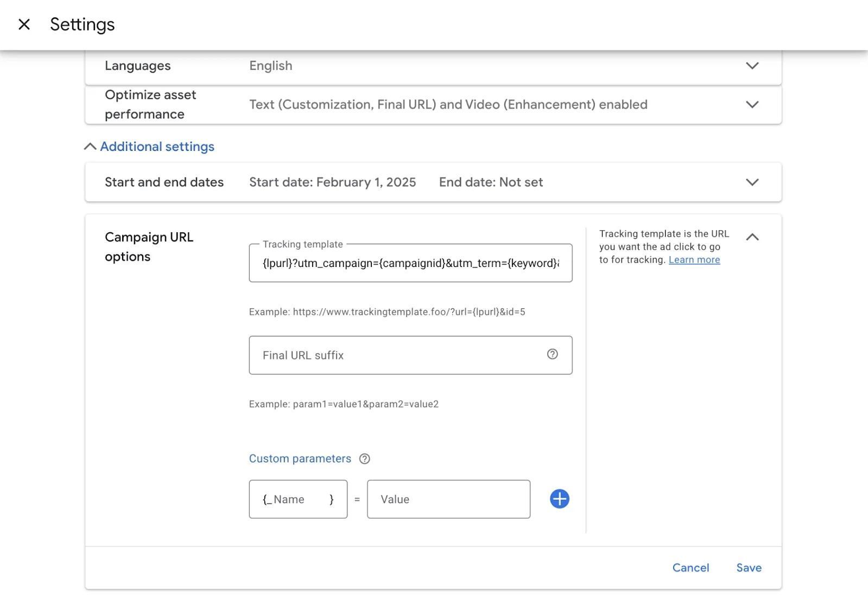Open Final URL suffix help icon
The image size is (868, 598).
click(x=552, y=354)
